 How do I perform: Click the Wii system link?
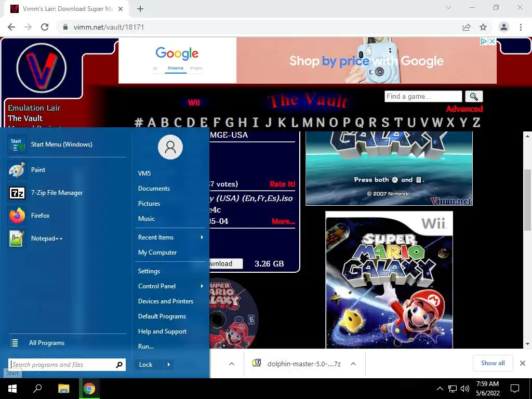194,102
